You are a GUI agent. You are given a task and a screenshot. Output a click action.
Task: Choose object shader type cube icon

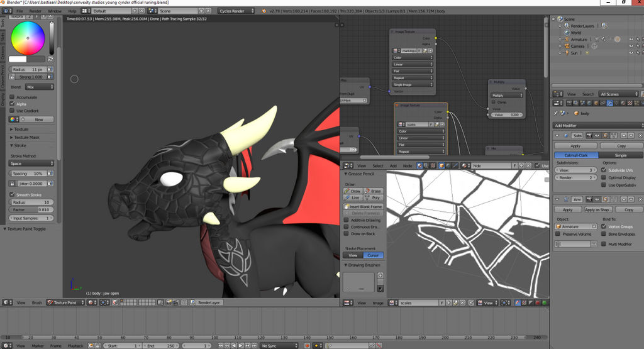pos(442,165)
